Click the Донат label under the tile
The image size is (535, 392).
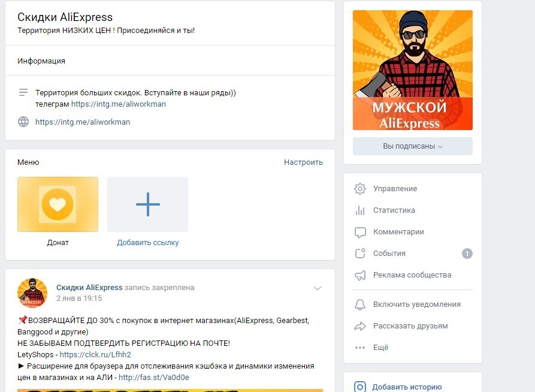58,242
